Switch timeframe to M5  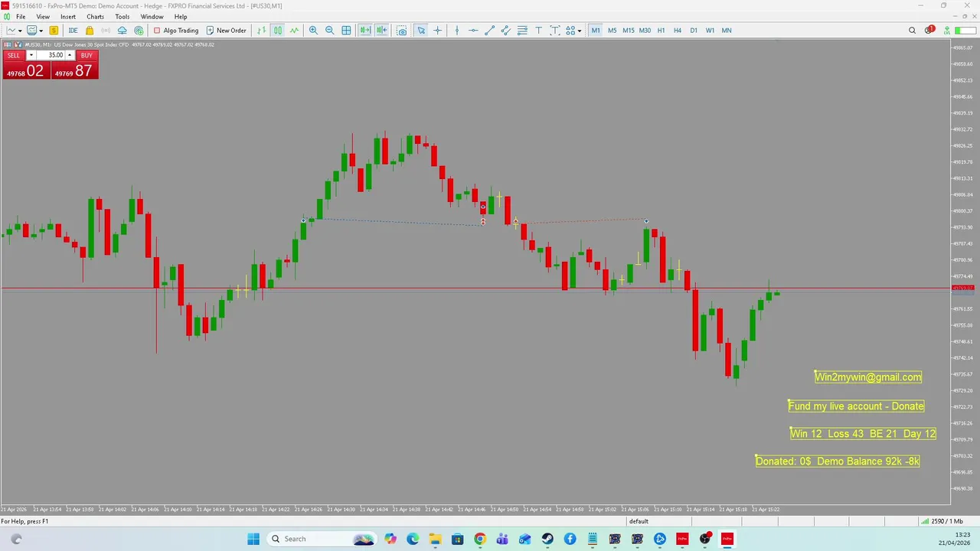[x=612, y=31]
